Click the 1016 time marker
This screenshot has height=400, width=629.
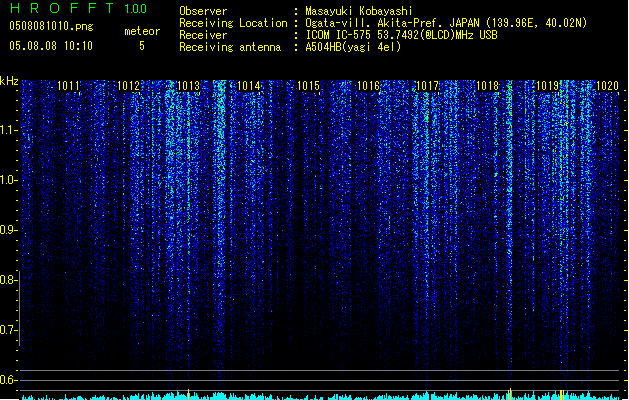[x=368, y=85]
